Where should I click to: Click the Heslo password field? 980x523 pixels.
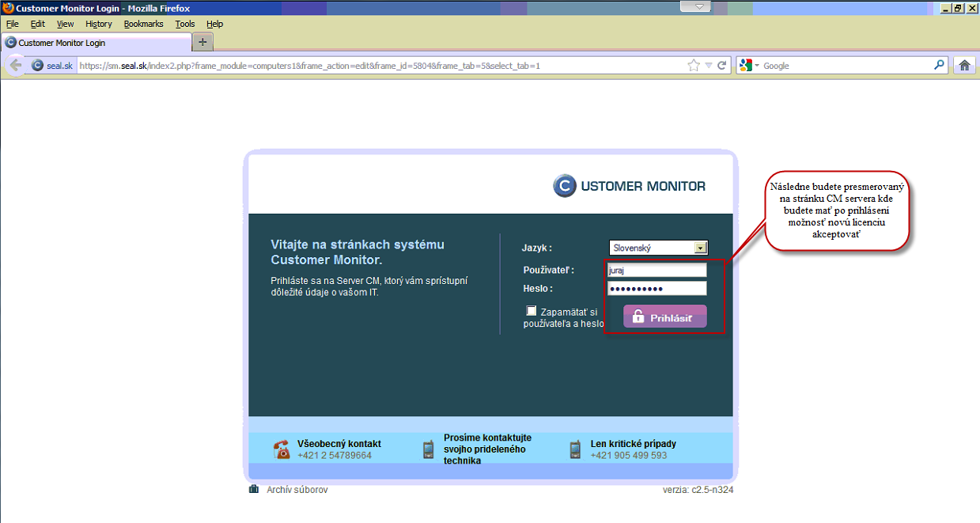click(656, 289)
